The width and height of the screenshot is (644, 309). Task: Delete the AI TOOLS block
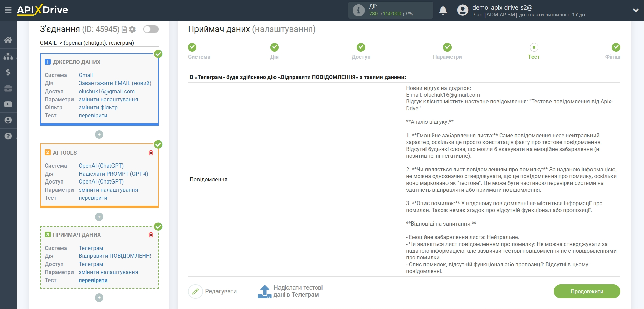pos(151,153)
